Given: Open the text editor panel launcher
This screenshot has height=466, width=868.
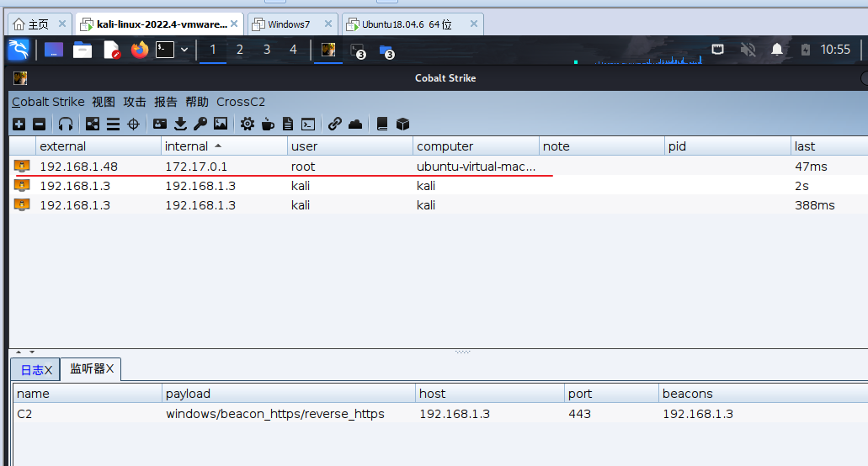Looking at the screenshot, I should 111,50.
